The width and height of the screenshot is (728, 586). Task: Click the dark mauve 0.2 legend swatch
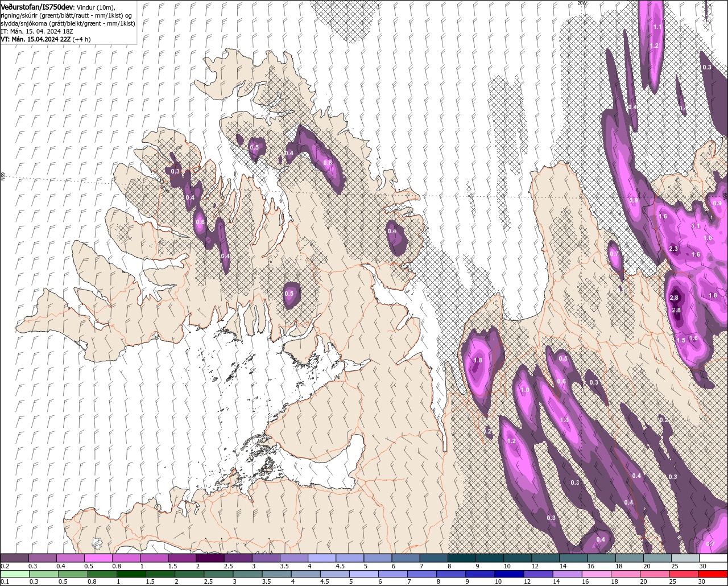pyautogui.click(x=15, y=558)
